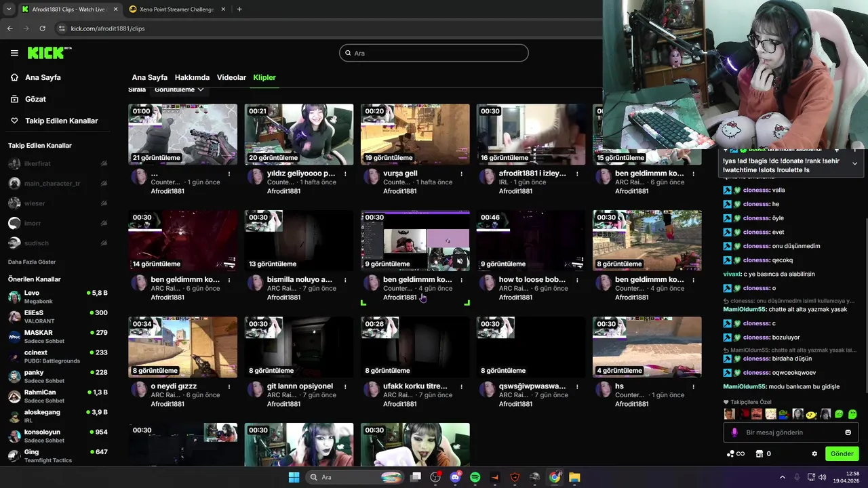
Task: Open the channel points infinity icon
Action: (736, 454)
